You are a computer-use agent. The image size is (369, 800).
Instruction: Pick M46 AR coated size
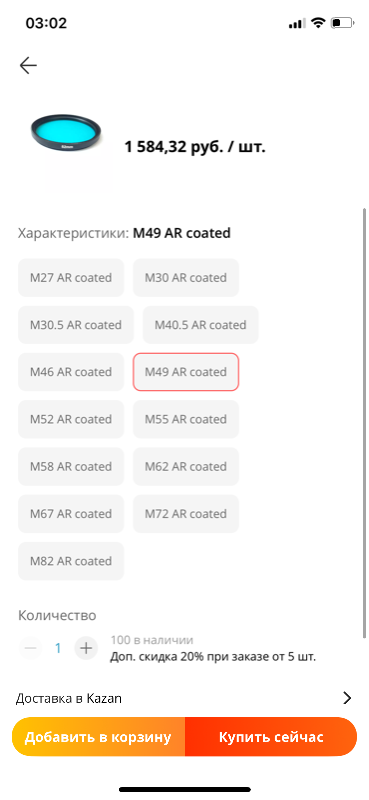coord(71,372)
